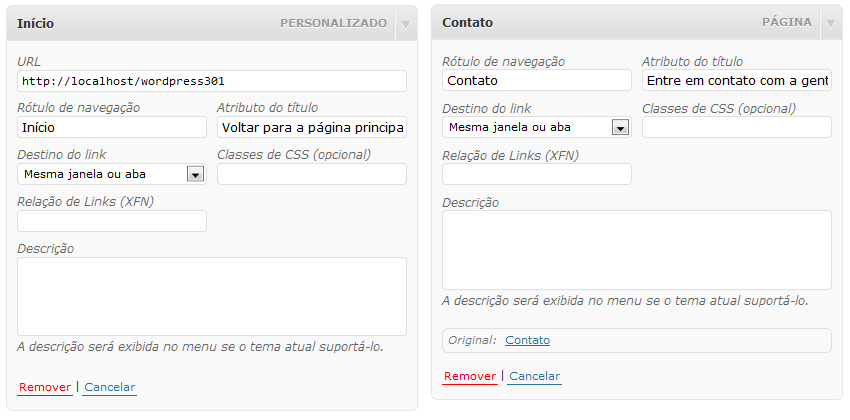This screenshot has width=850, height=420.
Task: Click Rótulo de navegação field containing Contato
Action: pyautogui.click(x=537, y=81)
